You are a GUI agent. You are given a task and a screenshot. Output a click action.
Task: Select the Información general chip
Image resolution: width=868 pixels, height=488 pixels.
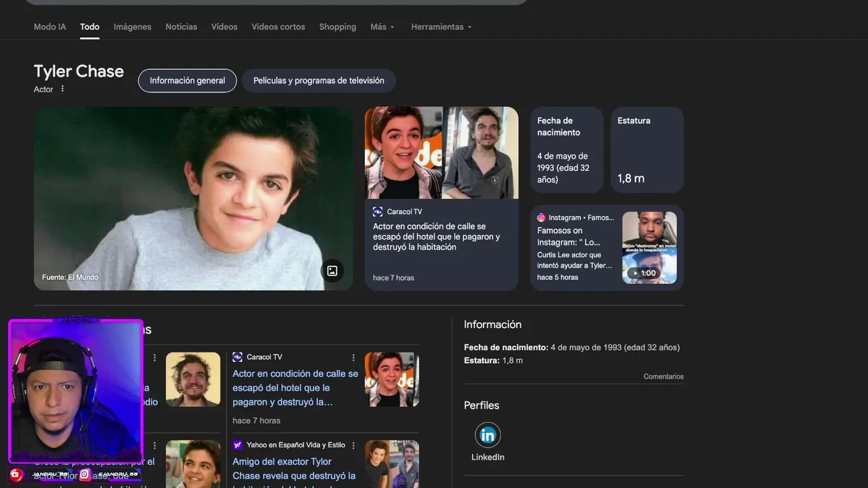187,81
